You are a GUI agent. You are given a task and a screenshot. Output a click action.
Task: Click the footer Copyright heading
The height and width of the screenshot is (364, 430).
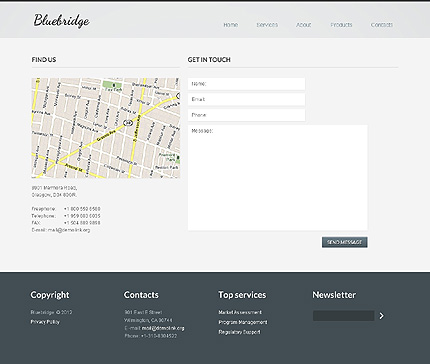pos(50,295)
